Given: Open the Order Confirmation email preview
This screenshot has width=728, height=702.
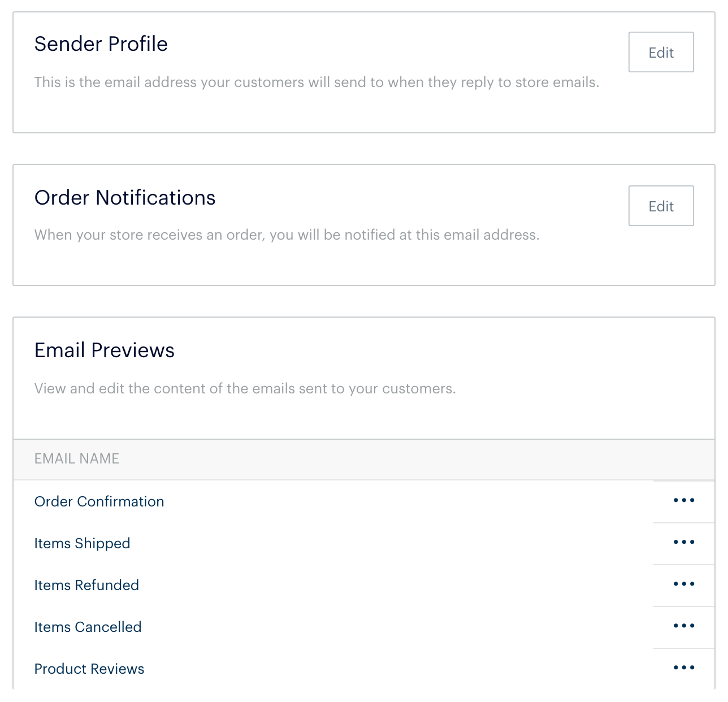Looking at the screenshot, I should coord(99,502).
